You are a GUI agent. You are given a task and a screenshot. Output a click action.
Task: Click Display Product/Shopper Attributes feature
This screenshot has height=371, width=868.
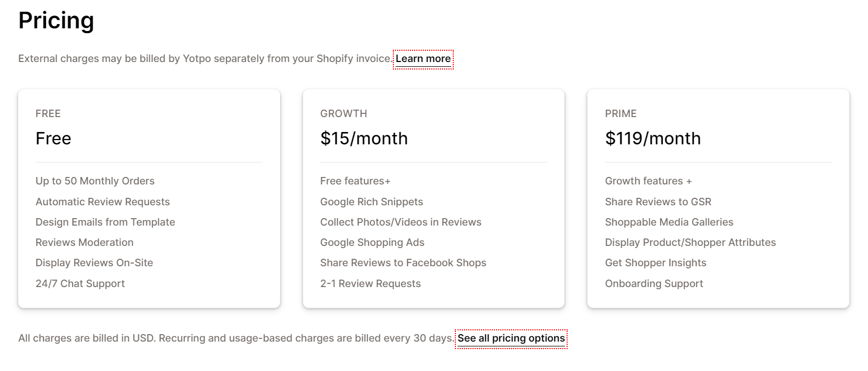(690, 243)
